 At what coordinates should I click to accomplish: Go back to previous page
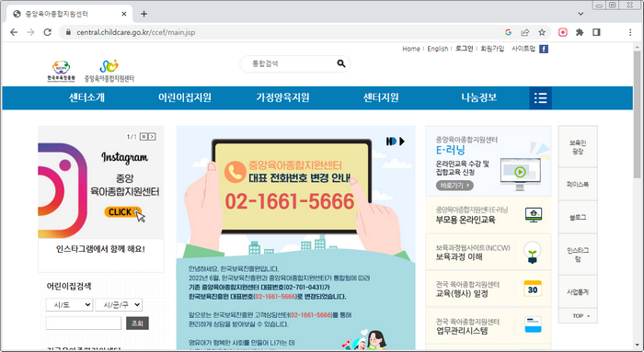click(x=14, y=32)
